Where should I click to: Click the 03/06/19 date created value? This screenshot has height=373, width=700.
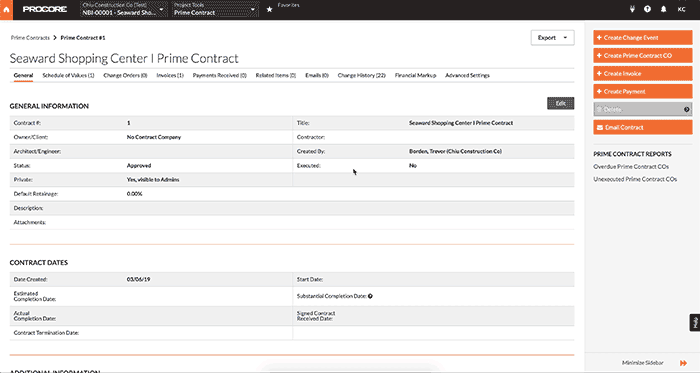(138, 279)
